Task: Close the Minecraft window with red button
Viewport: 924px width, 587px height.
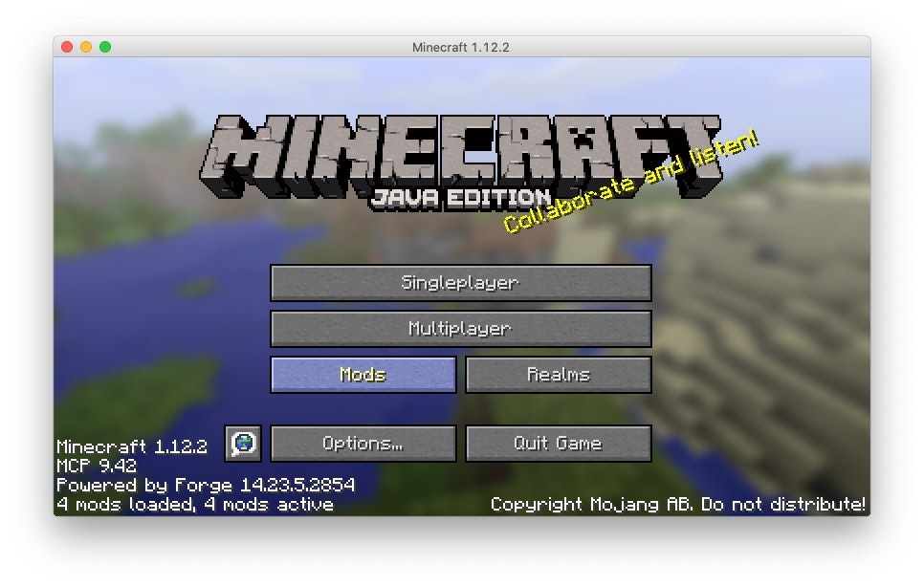Action: tap(67, 47)
